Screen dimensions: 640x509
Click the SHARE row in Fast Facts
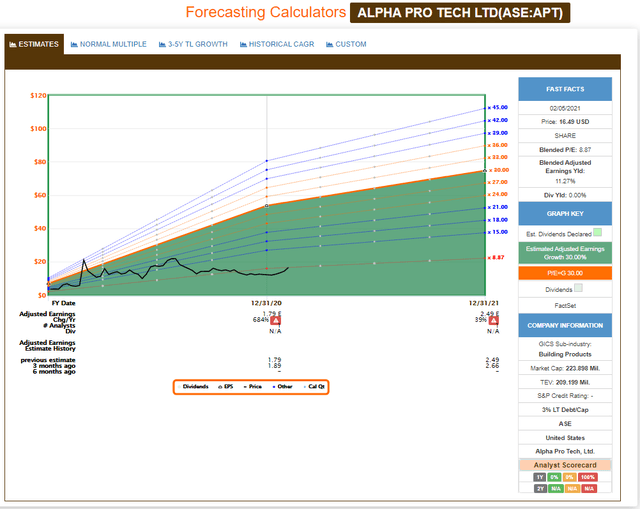[565, 136]
